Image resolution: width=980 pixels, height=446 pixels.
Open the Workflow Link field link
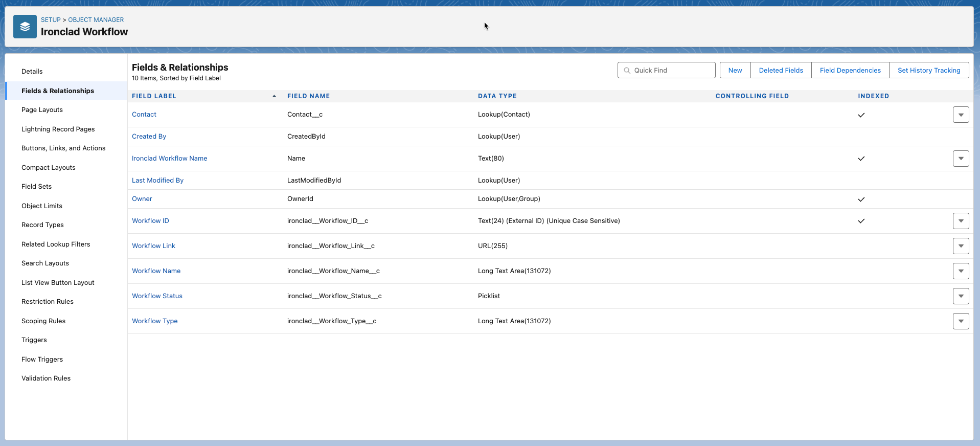(153, 246)
